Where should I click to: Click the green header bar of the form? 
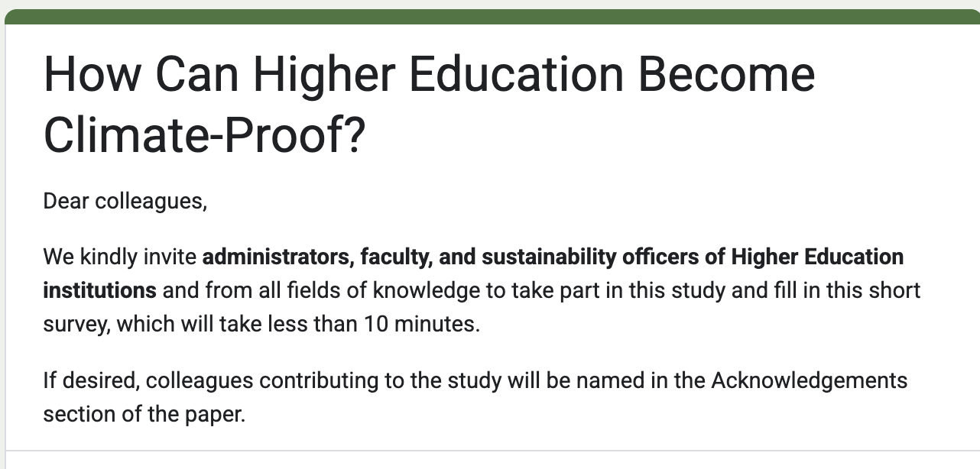tap(492, 17)
